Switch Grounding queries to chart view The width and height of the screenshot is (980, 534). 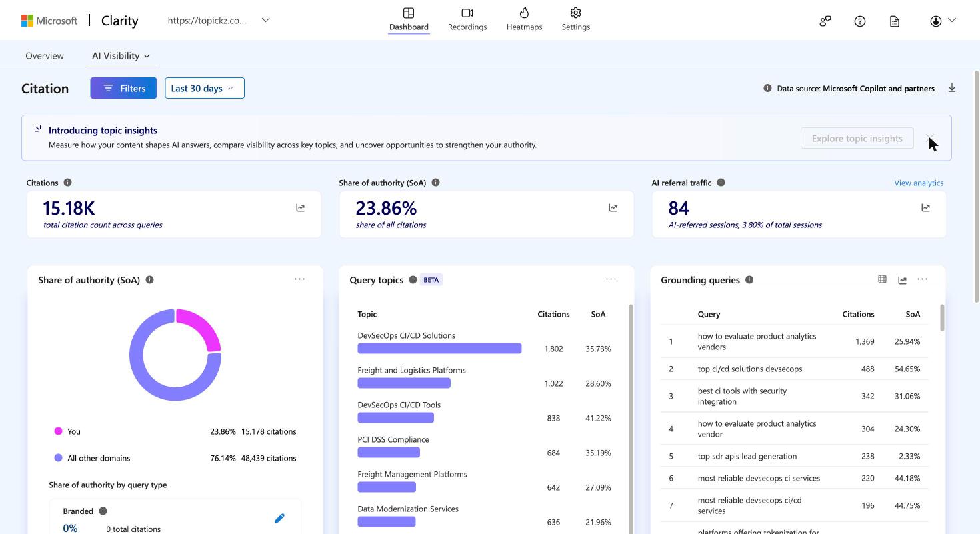coord(903,280)
